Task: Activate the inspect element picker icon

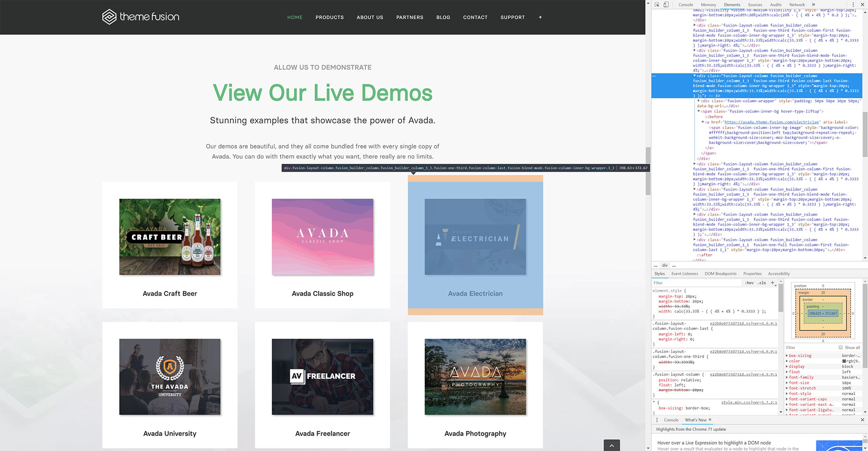Action: [657, 5]
